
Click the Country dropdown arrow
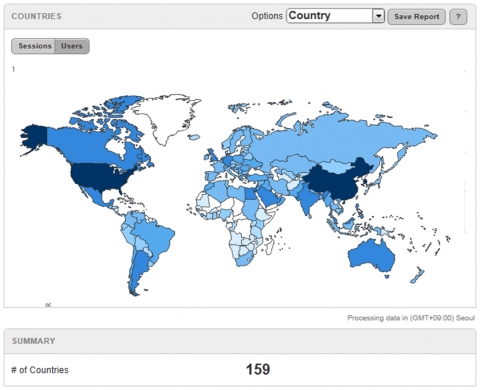[x=378, y=16]
